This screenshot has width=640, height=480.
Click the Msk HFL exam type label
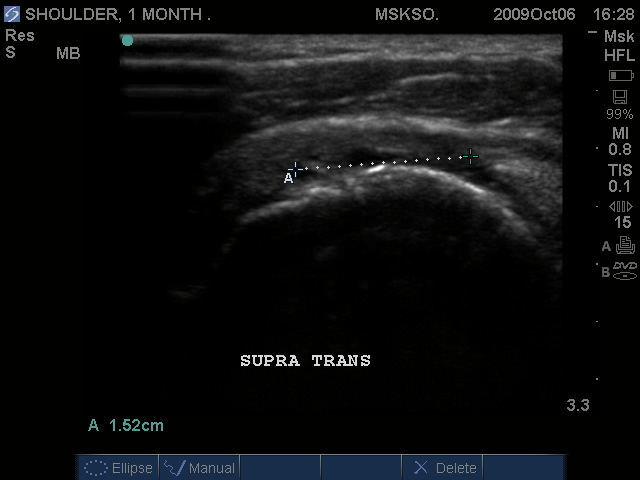tap(620, 46)
